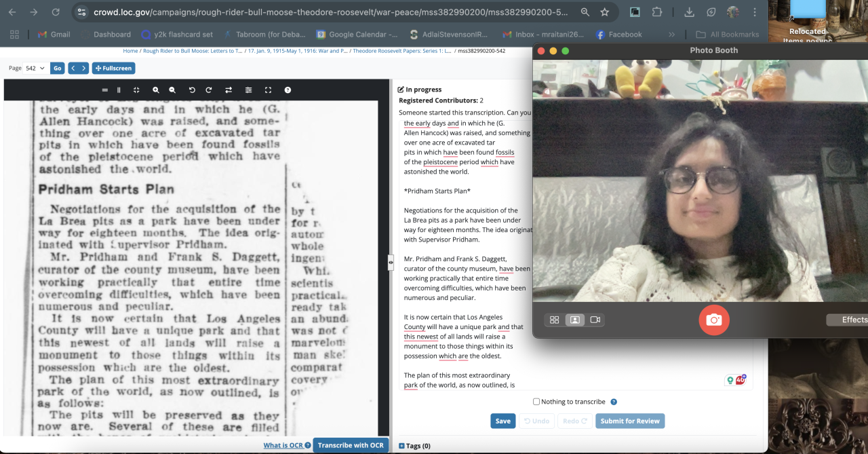Open Rough Rider to Bull Moose breadcrumb

(193, 51)
